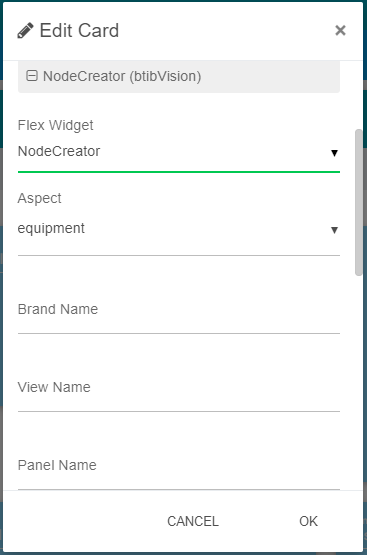Click the dialog's vertical scrollbar thumb
367x555 pixels.
click(x=359, y=202)
